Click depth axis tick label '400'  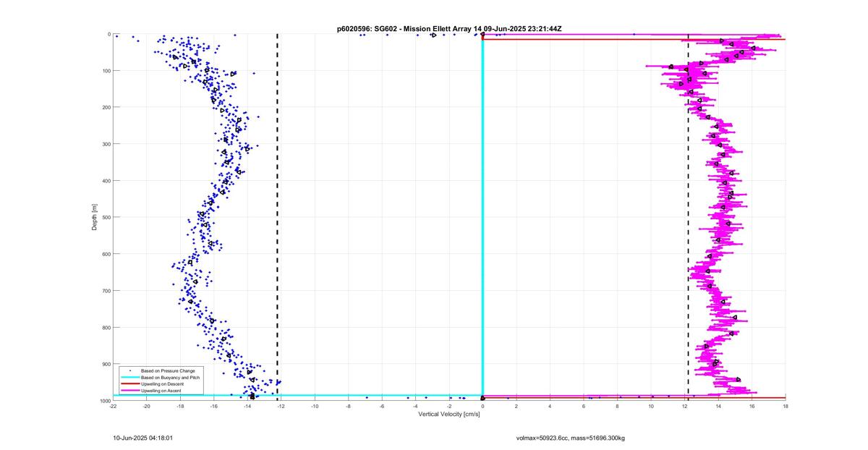pyautogui.click(x=106, y=181)
